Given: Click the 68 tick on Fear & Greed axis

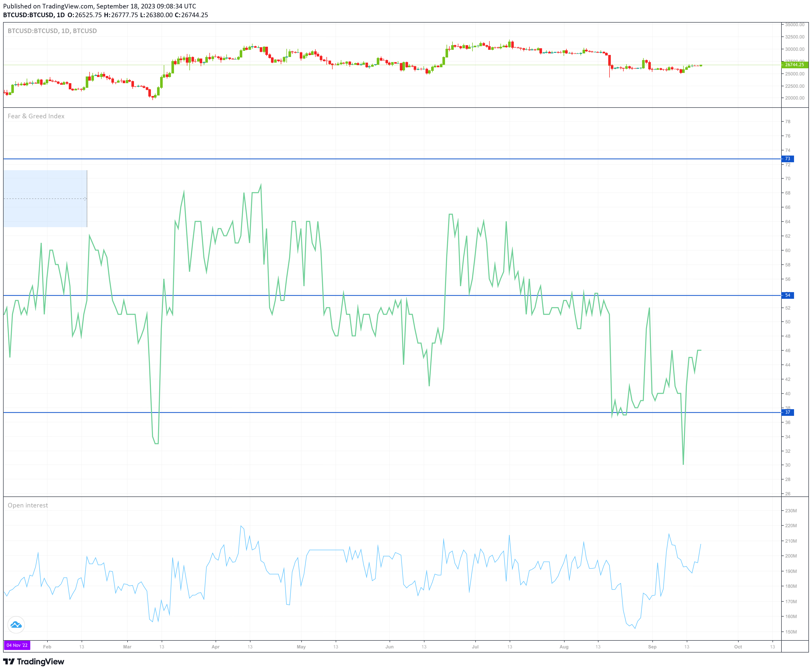Looking at the screenshot, I should [788, 193].
